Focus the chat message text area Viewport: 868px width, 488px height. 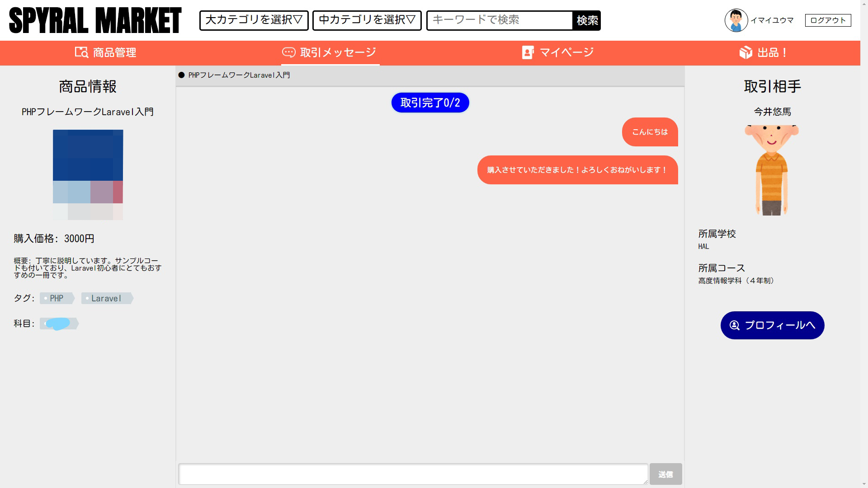click(413, 474)
